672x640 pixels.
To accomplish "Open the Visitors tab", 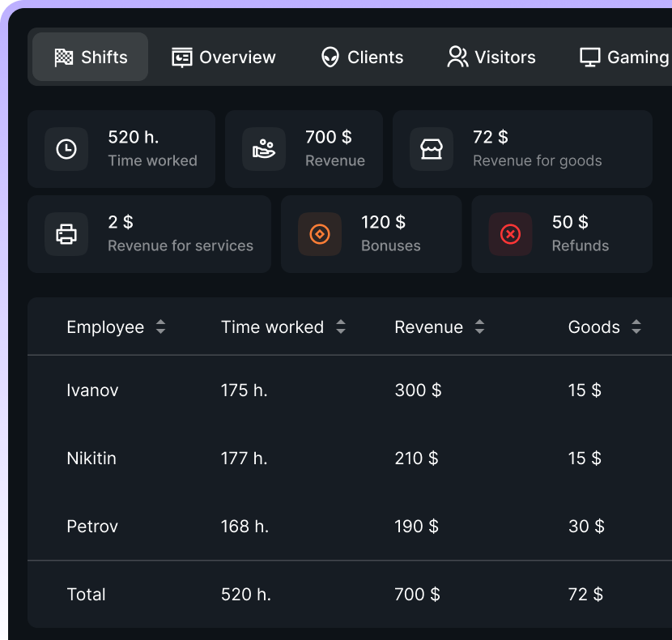I will 491,58.
